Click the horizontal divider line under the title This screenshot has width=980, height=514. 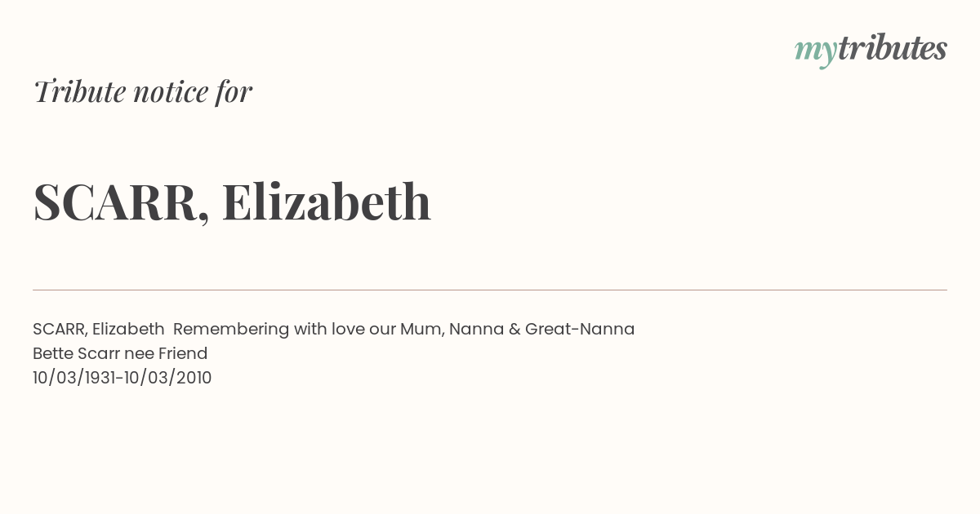click(490, 290)
